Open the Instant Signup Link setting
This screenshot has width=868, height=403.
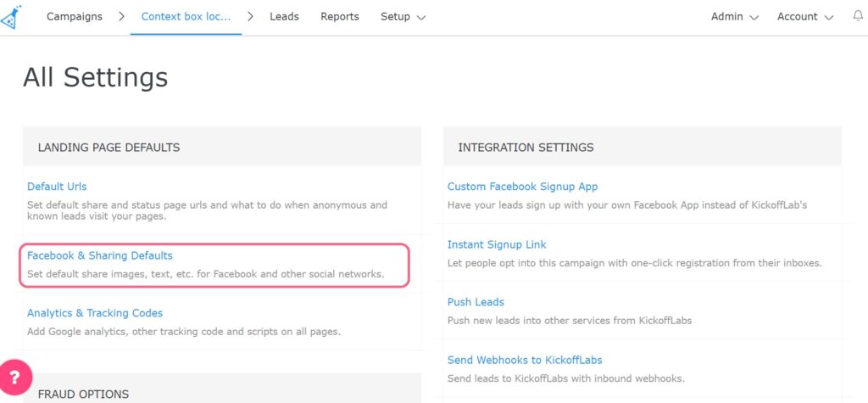click(497, 244)
